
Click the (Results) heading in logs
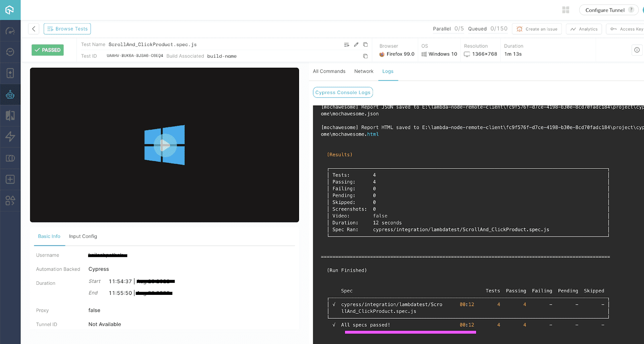pos(340,155)
